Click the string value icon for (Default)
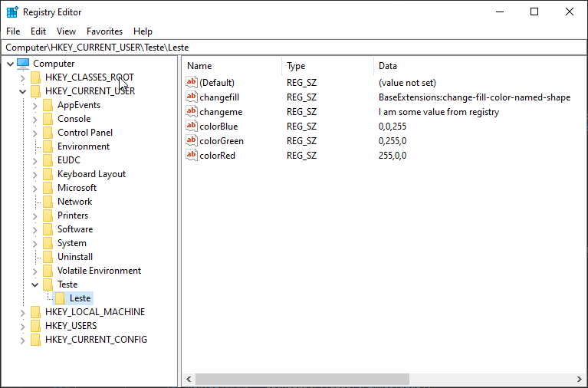This screenshot has width=588, height=388. [192, 82]
